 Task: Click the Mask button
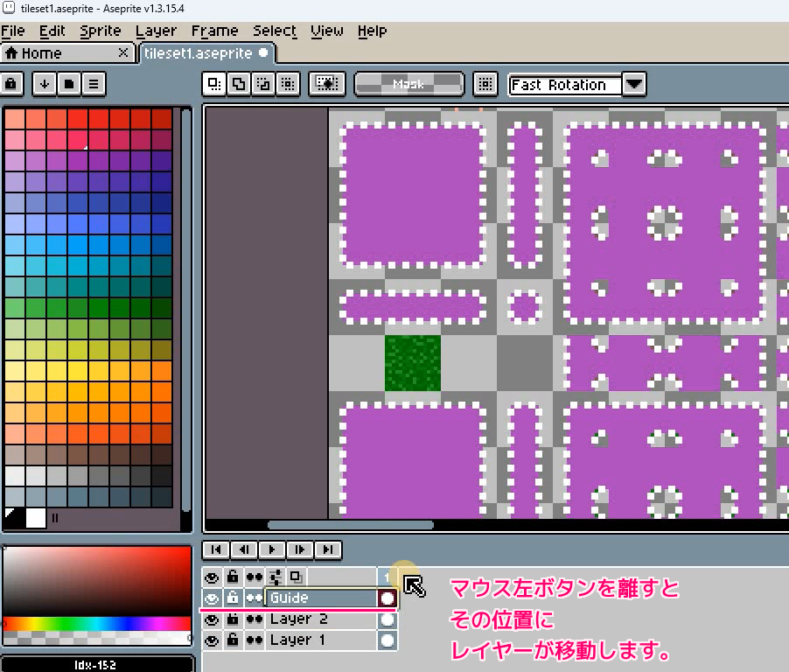(x=408, y=84)
